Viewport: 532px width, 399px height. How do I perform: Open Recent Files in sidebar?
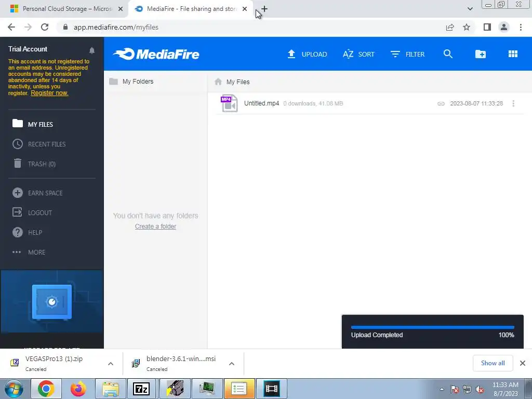(39, 144)
